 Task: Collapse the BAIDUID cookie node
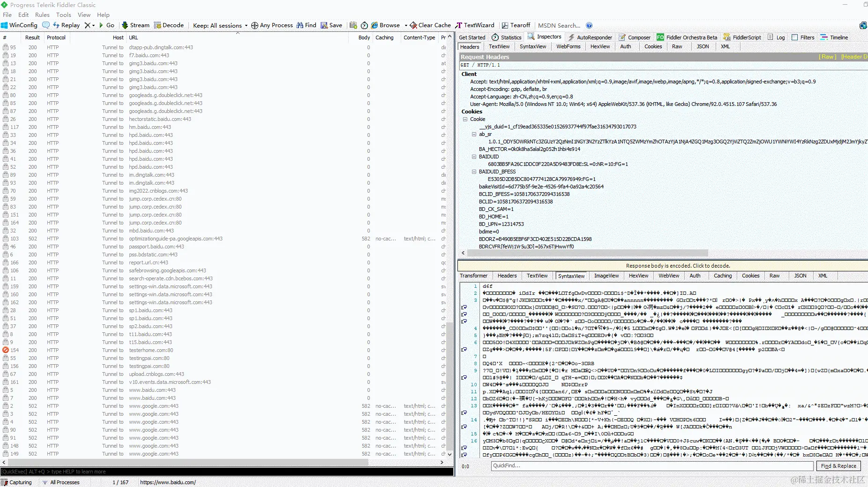click(x=474, y=157)
